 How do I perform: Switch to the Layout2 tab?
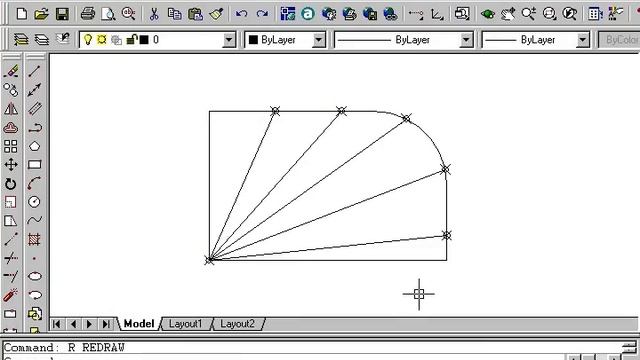pyautogui.click(x=237, y=324)
